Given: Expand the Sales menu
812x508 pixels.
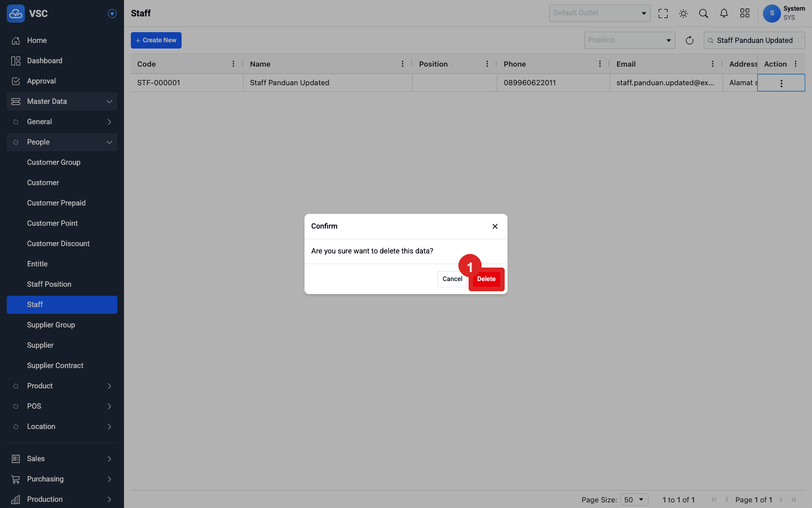Looking at the screenshot, I should (62, 459).
